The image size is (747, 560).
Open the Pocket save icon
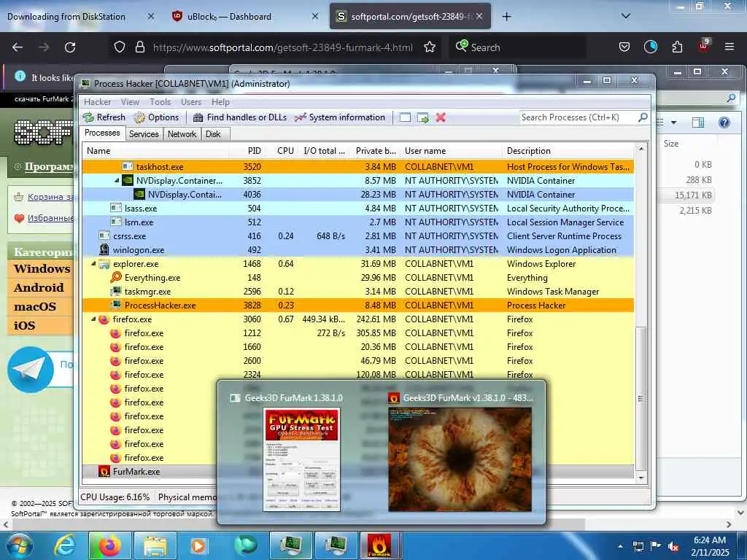point(624,47)
